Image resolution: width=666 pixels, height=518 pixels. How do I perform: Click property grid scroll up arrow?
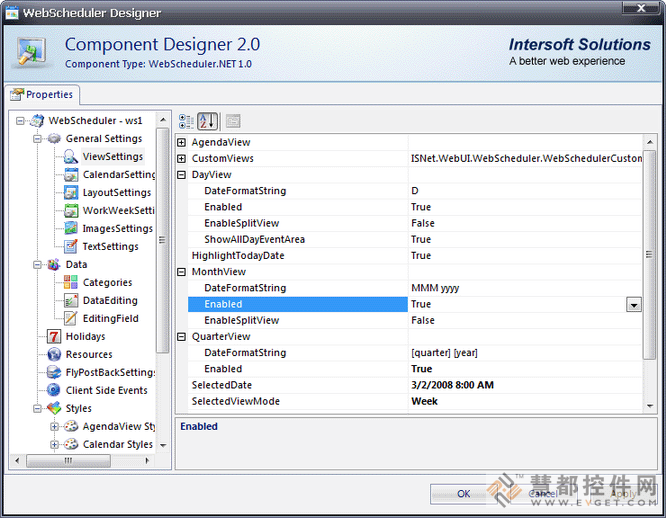coord(649,142)
